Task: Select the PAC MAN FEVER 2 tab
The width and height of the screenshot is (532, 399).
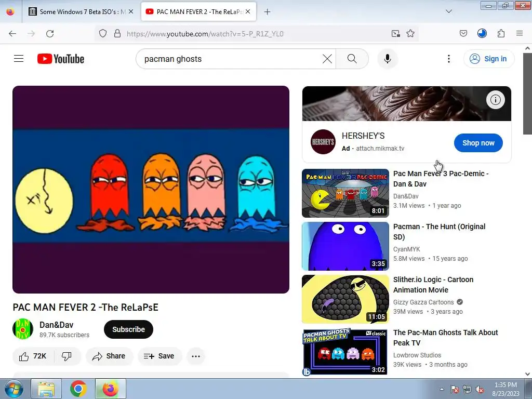Action: pyautogui.click(x=198, y=11)
